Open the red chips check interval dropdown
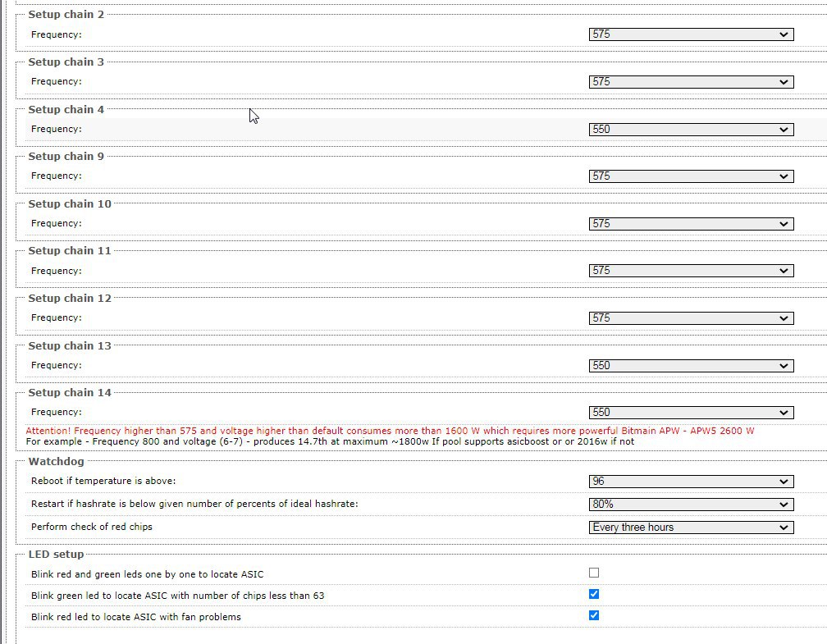Image resolution: width=827 pixels, height=644 pixels. pyautogui.click(x=691, y=528)
